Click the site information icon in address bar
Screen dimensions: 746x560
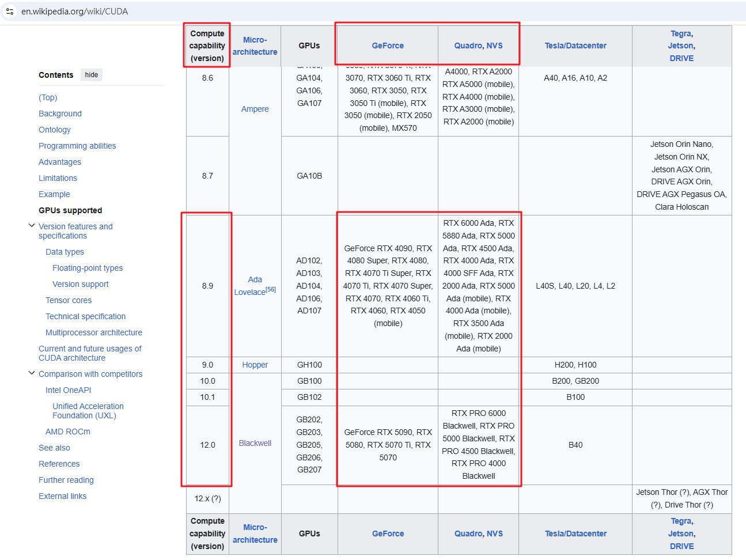pos(10,11)
